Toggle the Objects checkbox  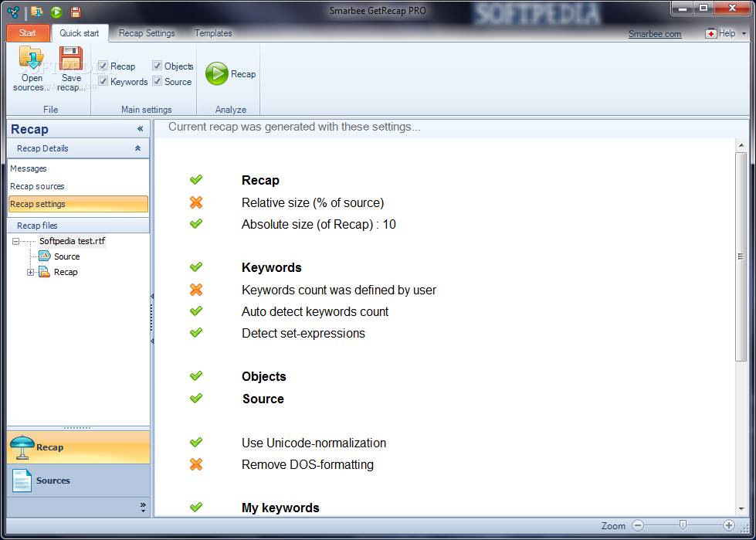click(158, 66)
